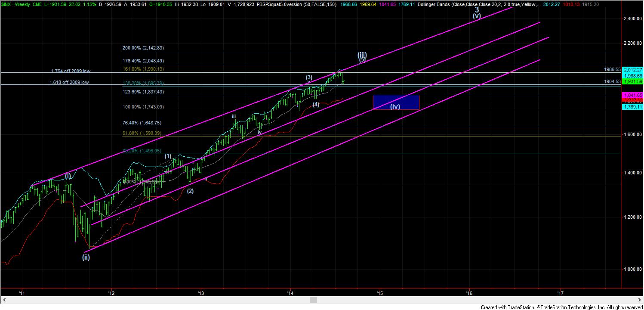Screen dimensions: 644x310
Task: Select the blue (iv) target box
Action: pyautogui.click(x=396, y=102)
